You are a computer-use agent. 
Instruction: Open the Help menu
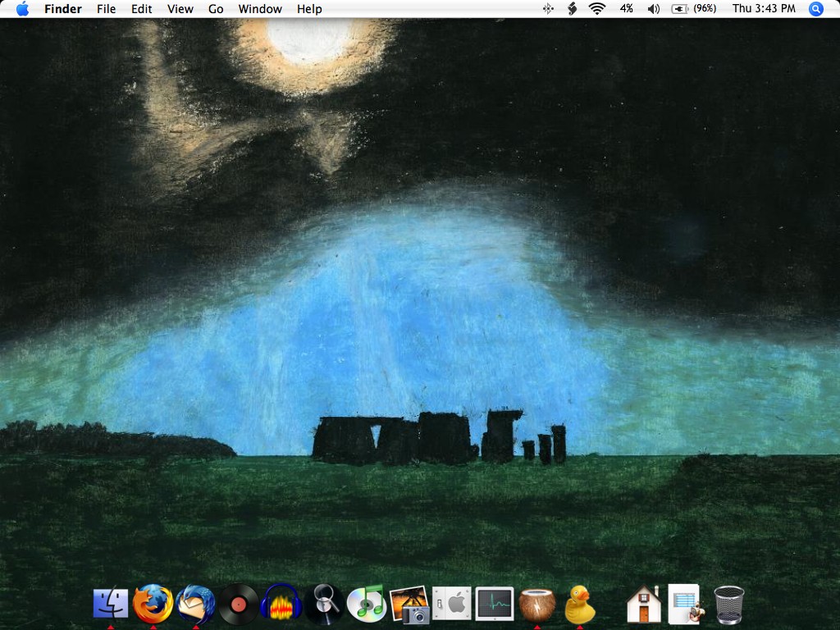[x=309, y=9]
